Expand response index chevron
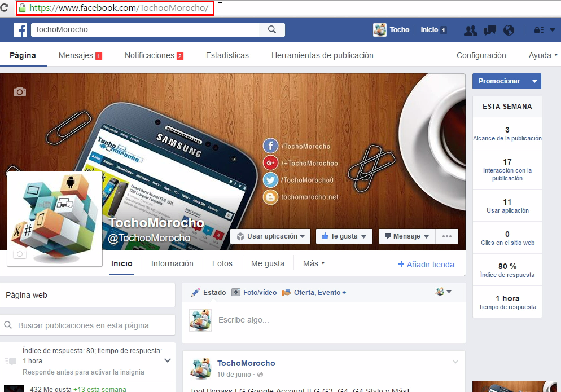 coord(168,360)
